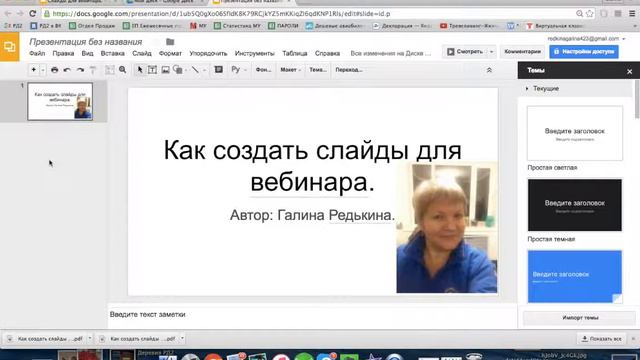Open dropdown arrow of first downloaded pdf

tap(90, 338)
